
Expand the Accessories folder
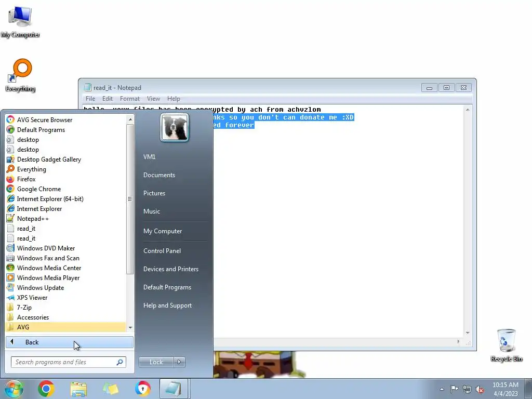tap(65, 317)
